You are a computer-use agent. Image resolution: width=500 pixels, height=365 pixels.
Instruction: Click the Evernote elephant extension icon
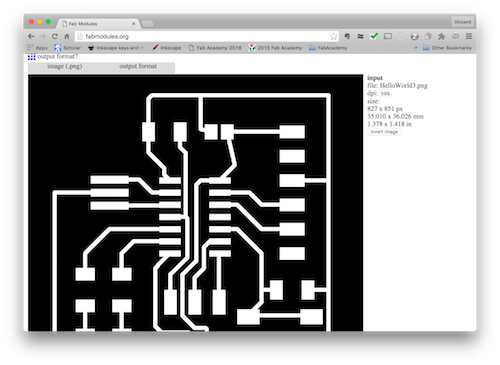pyautogui.click(x=347, y=36)
